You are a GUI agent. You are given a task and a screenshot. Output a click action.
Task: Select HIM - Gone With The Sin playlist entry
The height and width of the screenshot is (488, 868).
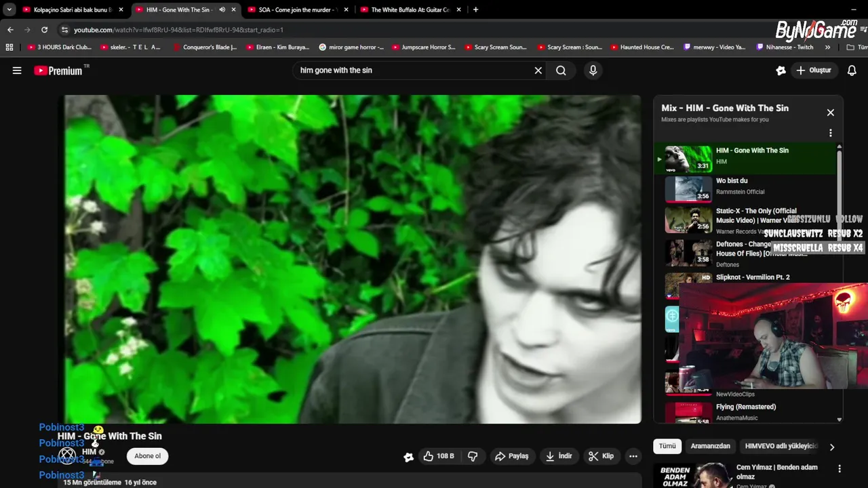pos(746,159)
